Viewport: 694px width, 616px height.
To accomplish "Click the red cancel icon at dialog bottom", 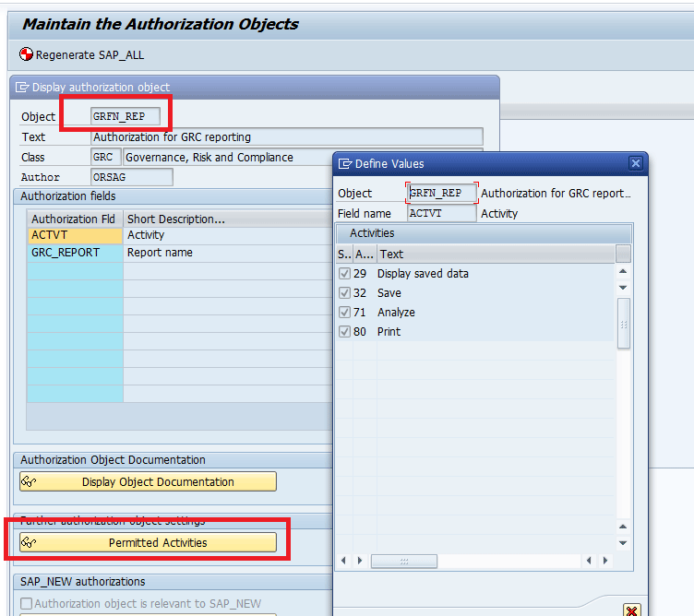I will (631, 610).
